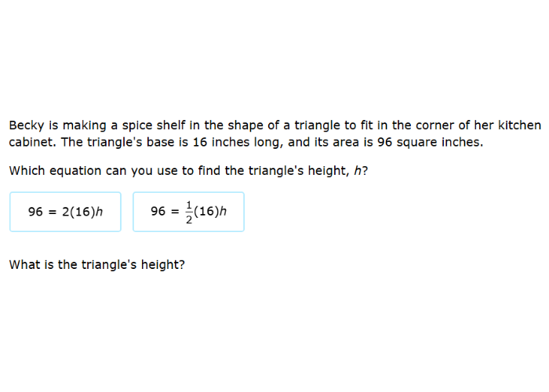Select the answer choice 96 = 2(16)h
The height and width of the screenshot is (392, 549).
coord(65,212)
